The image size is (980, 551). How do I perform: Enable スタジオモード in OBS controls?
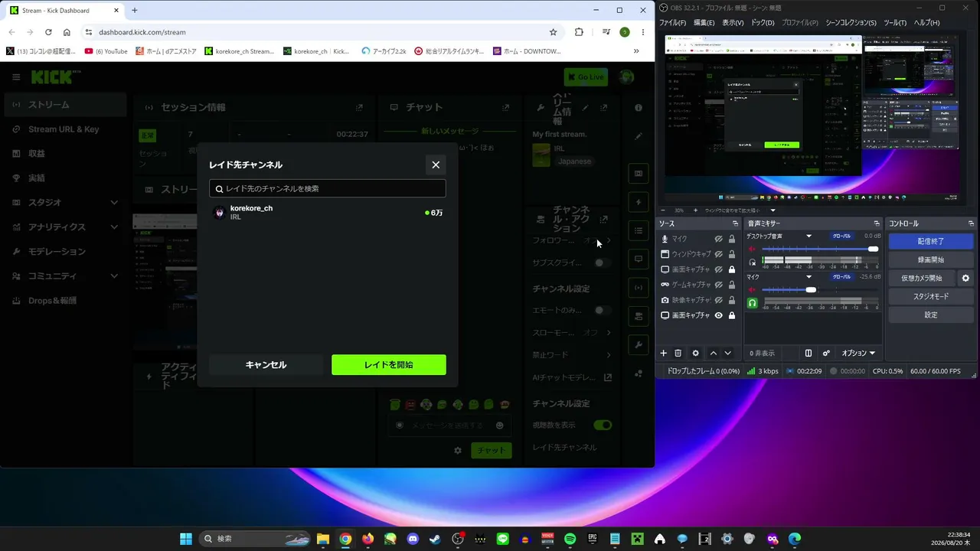click(x=930, y=296)
